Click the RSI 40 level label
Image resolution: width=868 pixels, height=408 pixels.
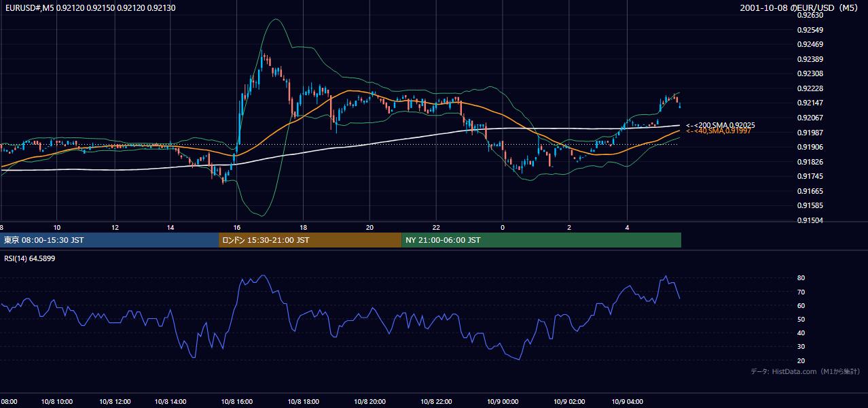pos(801,333)
